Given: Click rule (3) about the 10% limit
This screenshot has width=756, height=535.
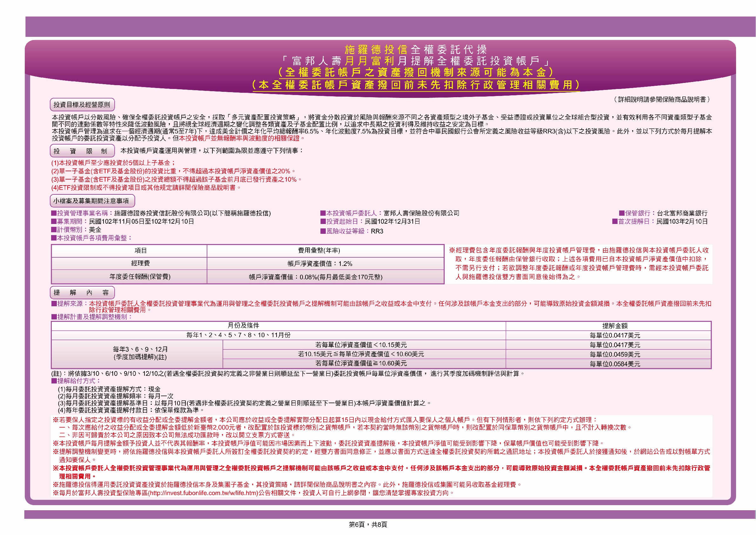Looking at the screenshot, I should [177, 179].
